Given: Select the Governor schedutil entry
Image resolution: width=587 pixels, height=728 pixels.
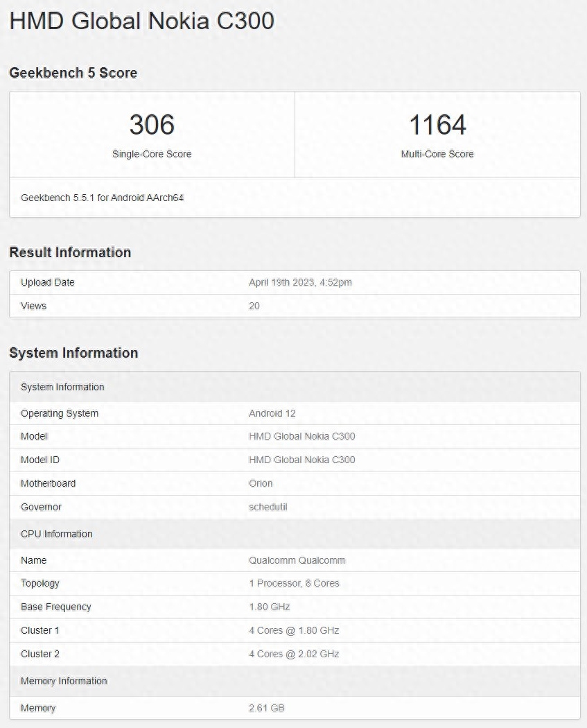Looking at the screenshot, I should pyautogui.click(x=269, y=507).
